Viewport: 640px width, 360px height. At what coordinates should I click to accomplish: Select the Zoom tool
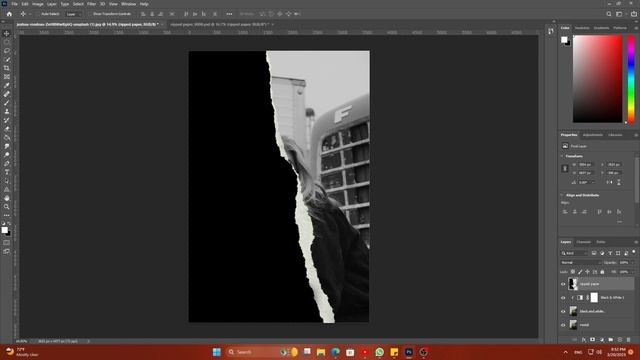pyautogui.click(x=7, y=207)
